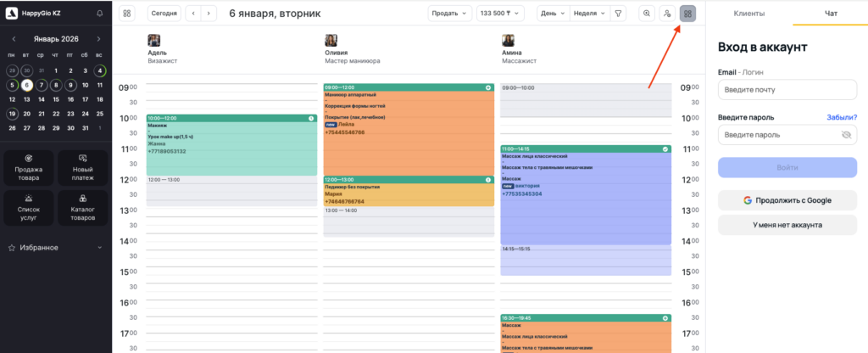Screen dimensions: 868x353
Task: Open the filter funnel icon
Action: click(x=618, y=14)
